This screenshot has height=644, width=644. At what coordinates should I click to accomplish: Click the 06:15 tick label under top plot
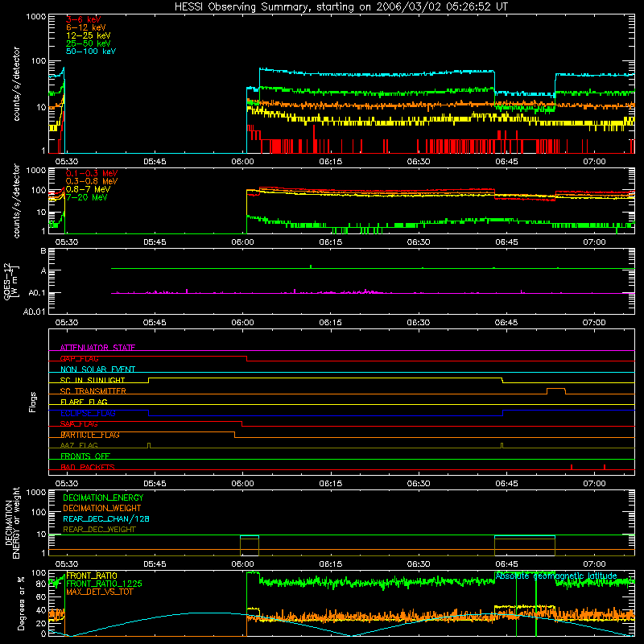point(331,162)
